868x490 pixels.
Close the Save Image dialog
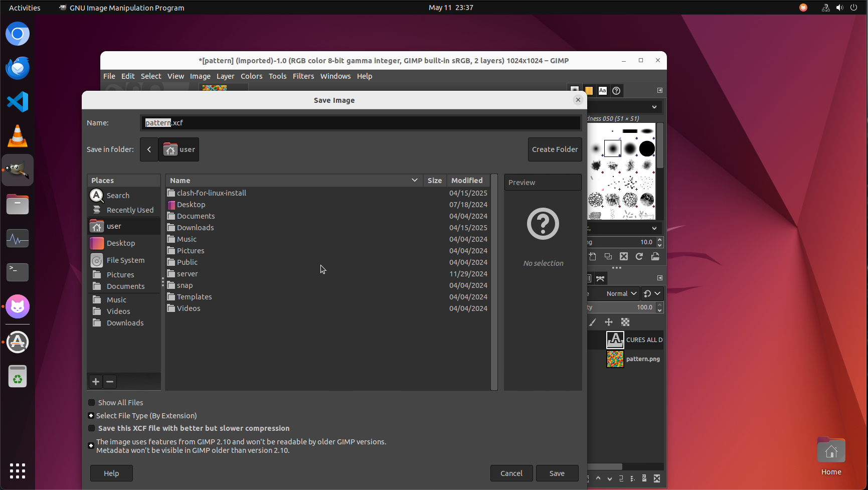coord(578,100)
